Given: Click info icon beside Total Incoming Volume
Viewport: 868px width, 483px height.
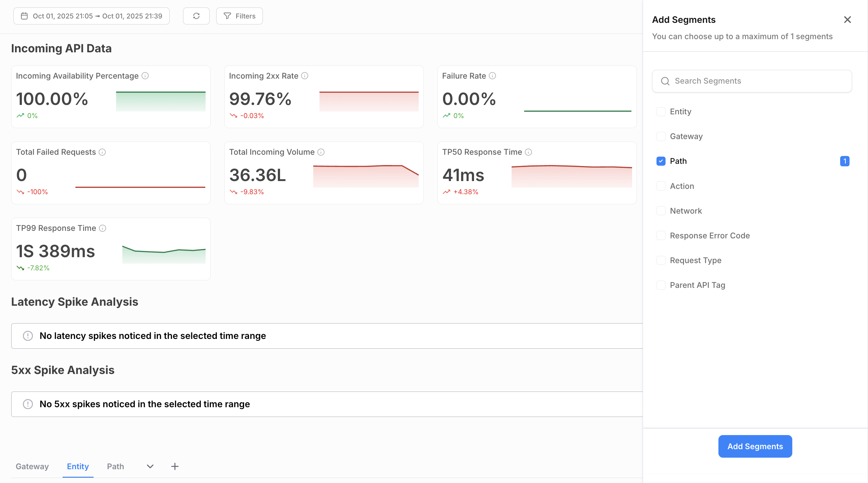Looking at the screenshot, I should [321, 152].
